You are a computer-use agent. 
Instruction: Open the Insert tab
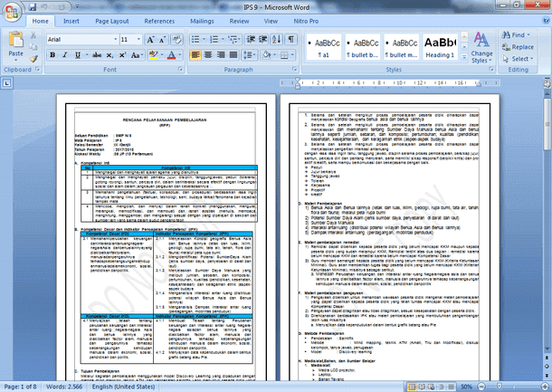click(x=71, y=21)
